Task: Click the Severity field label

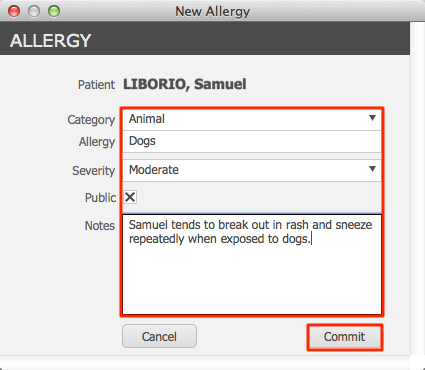Action: tap(93, 171)
